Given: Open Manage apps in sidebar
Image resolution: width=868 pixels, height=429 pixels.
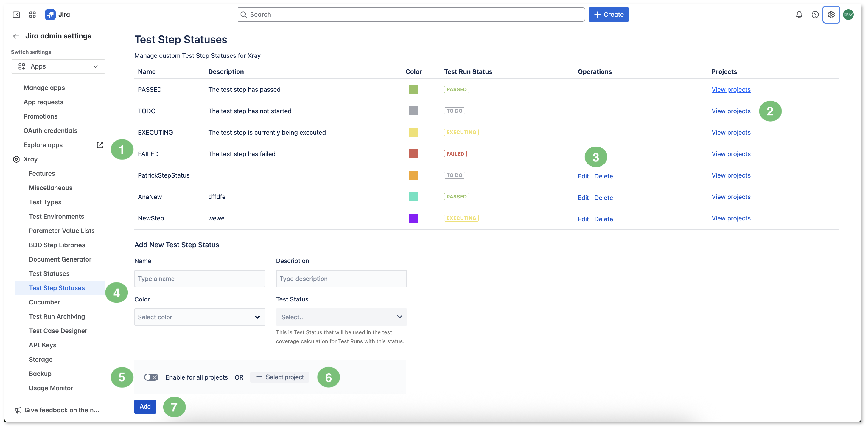Looking at the screenshot, I should pos(44,88).
